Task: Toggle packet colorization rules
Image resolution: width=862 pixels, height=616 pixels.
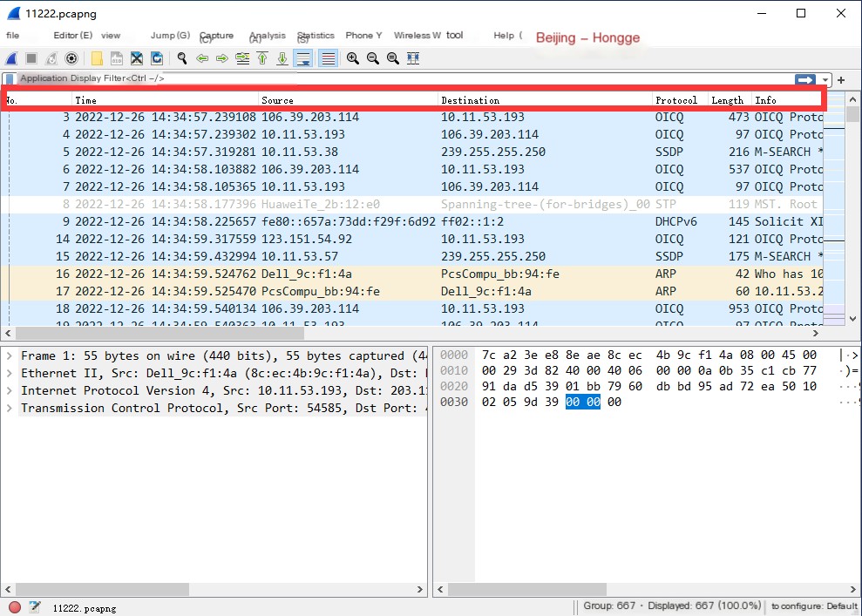Action: [329, 58]
